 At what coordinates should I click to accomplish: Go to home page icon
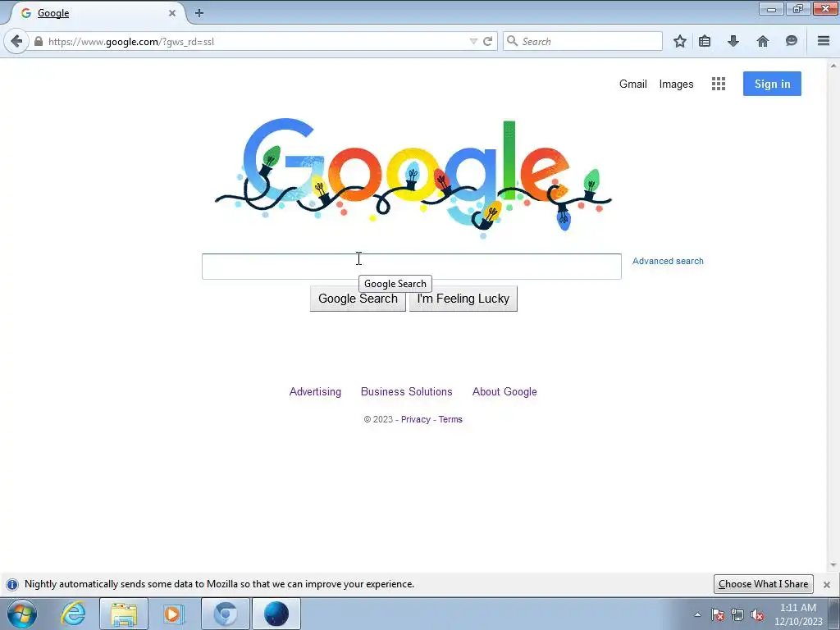click(x=762, y=41)
